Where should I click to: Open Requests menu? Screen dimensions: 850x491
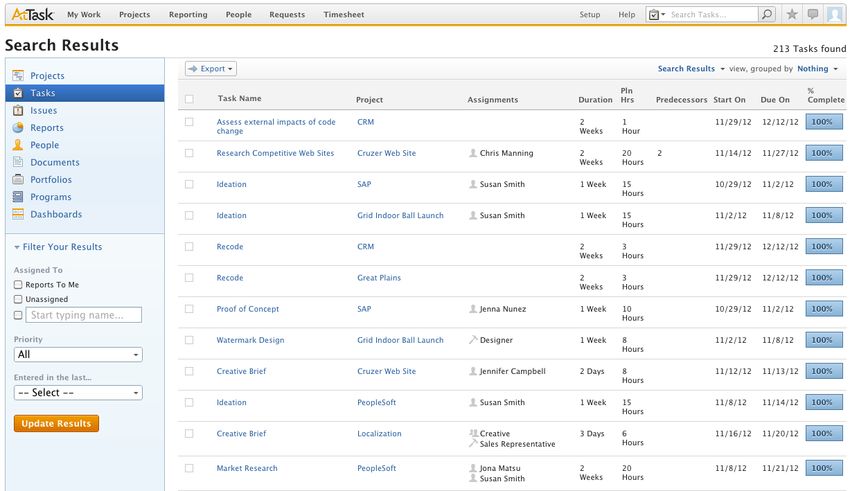pos(287,15)
